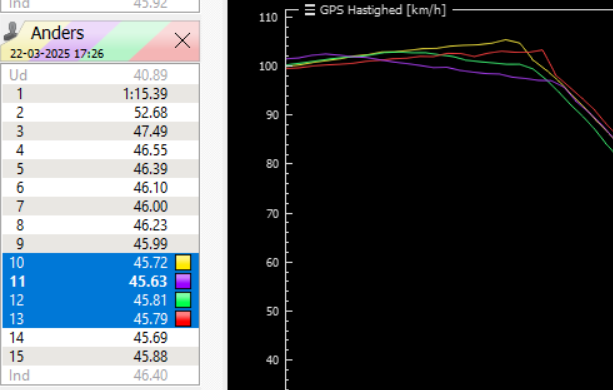The height and width of the screenshot is (390, 613).
Task: Select the Ud out-lap row 40.89
Action: pos(100,75)
